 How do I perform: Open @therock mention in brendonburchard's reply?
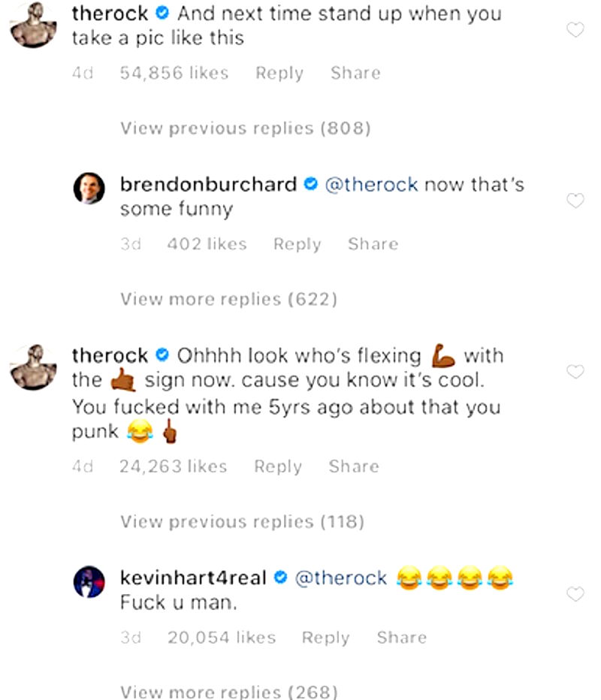[x=371, y=185]
